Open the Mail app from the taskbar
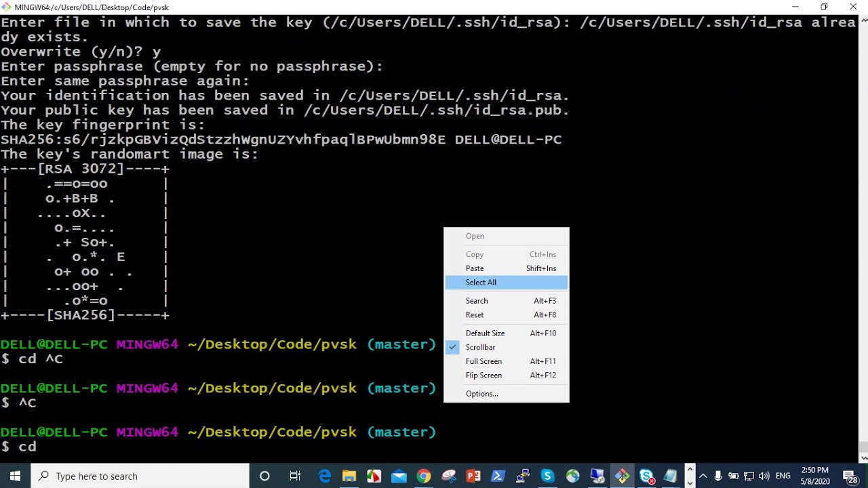This screenshot has height=488, width=868. click(400, 476)
